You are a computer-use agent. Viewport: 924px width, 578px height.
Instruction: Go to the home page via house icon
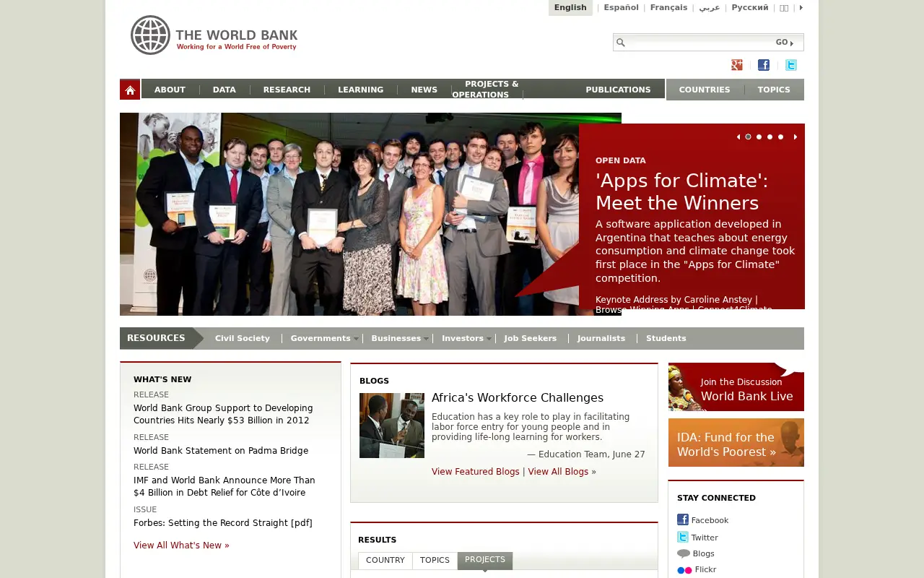click(x=130, y=90)
